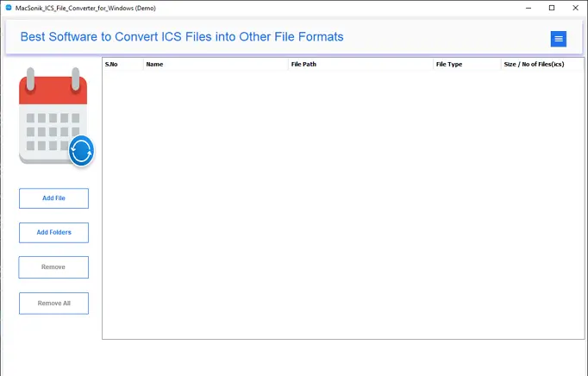
Task: Close the MacSonik converter window
Action: [575, 8]
